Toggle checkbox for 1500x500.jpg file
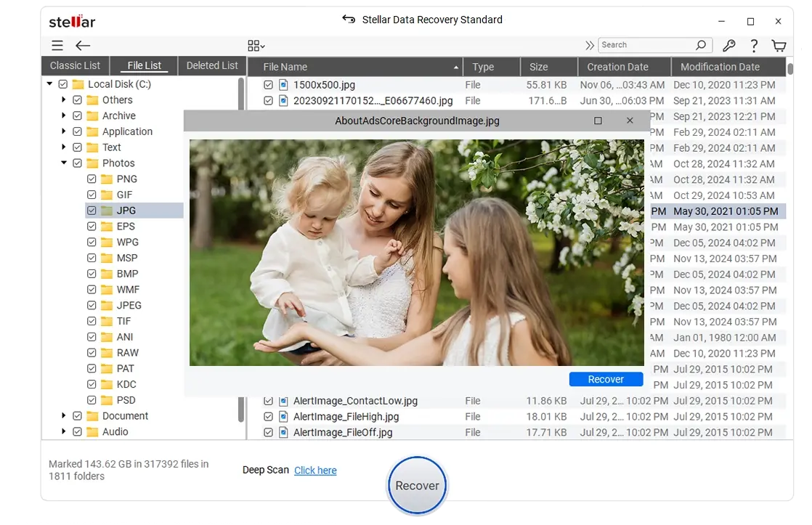Viewport: 812px width, 525px height. pyautogui.click(x=269, y=85)
